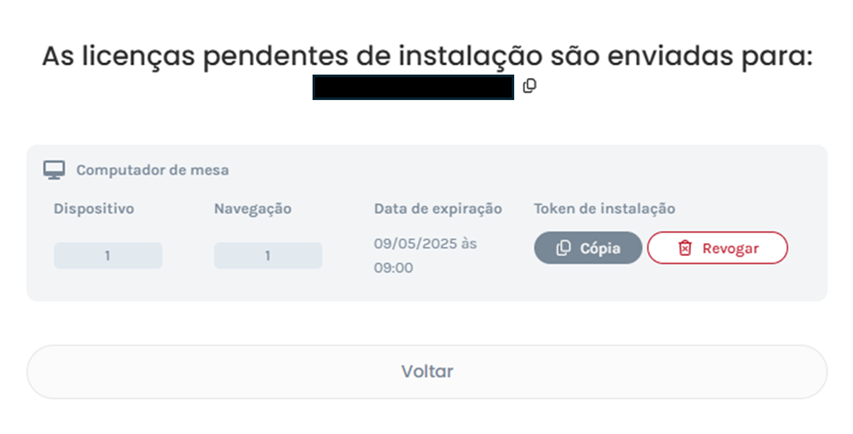Image resolution: width=853 pixels, height=434 pixels.
Task: Click the "Data de expiração" column header
Action: click(438, 209)
